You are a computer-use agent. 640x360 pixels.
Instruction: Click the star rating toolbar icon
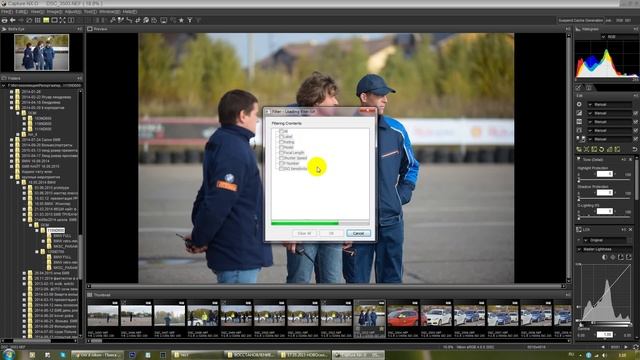pyautogui.click(x=181, y=20)
